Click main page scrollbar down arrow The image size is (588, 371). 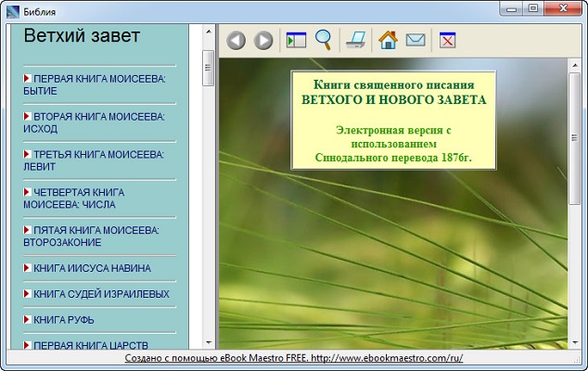pyautogui.click(x=575, y=342)
